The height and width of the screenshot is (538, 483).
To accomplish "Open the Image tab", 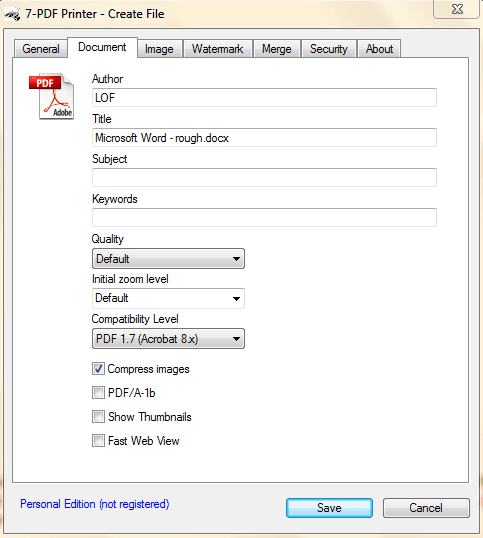I will pos(159,49).
